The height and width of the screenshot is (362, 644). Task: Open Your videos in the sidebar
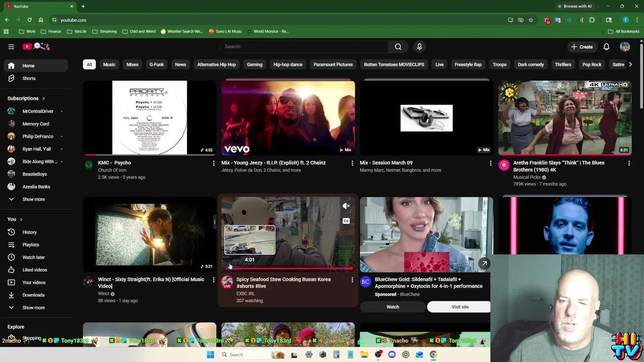click(34, 283)
